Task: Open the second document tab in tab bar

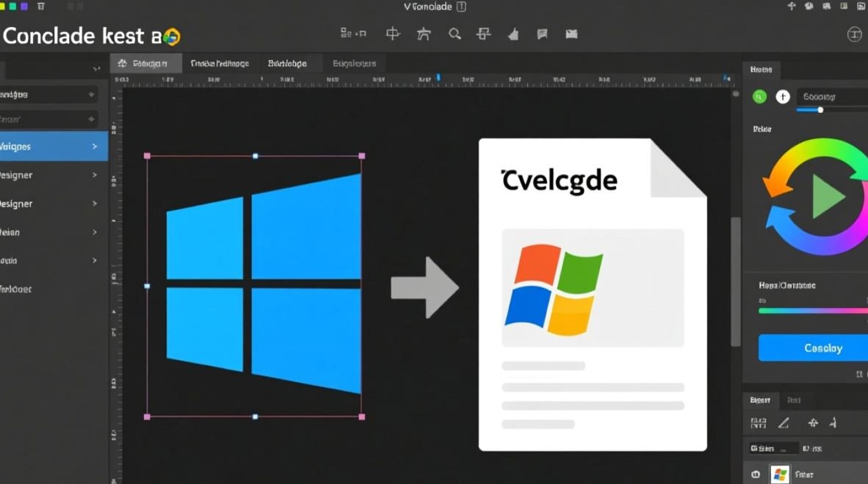Action: (x=220, y=63)
